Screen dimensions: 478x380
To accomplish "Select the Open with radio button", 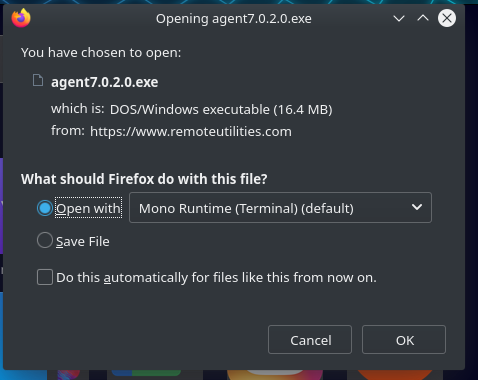I will coord(45,208).
